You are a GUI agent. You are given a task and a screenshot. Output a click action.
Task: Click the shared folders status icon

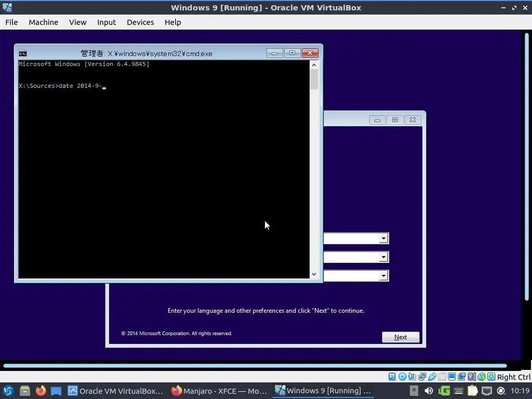[442, 377]
